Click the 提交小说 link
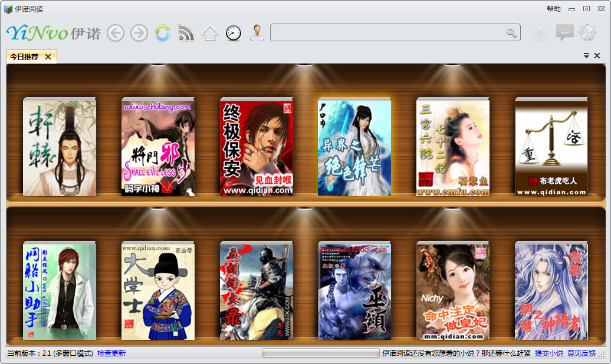This screenshot has width=611, height=364. (x=548, y=353)
